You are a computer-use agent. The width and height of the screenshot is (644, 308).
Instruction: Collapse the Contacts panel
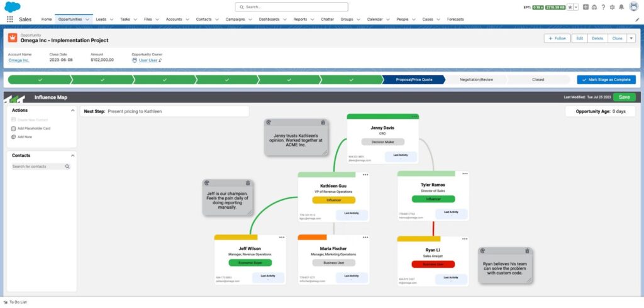click(73, 156)
